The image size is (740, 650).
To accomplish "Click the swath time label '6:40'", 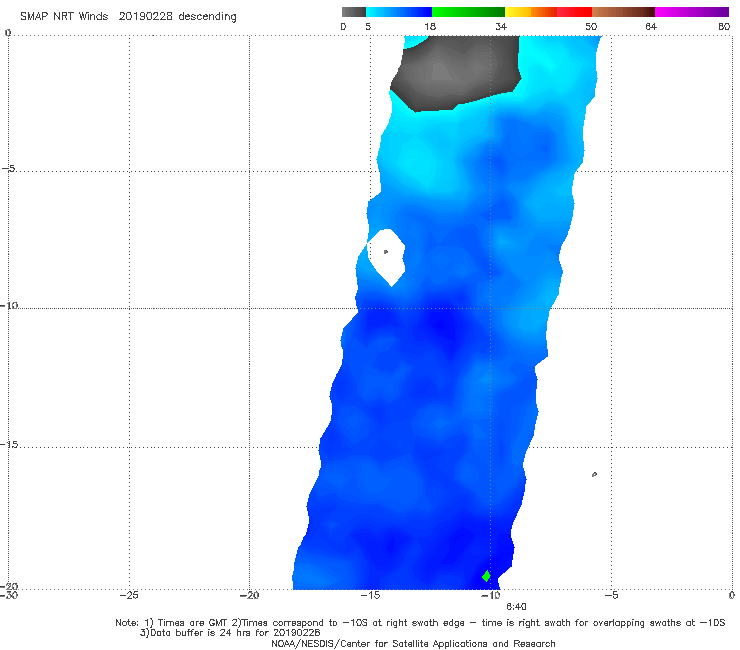I will coord(516,607).
